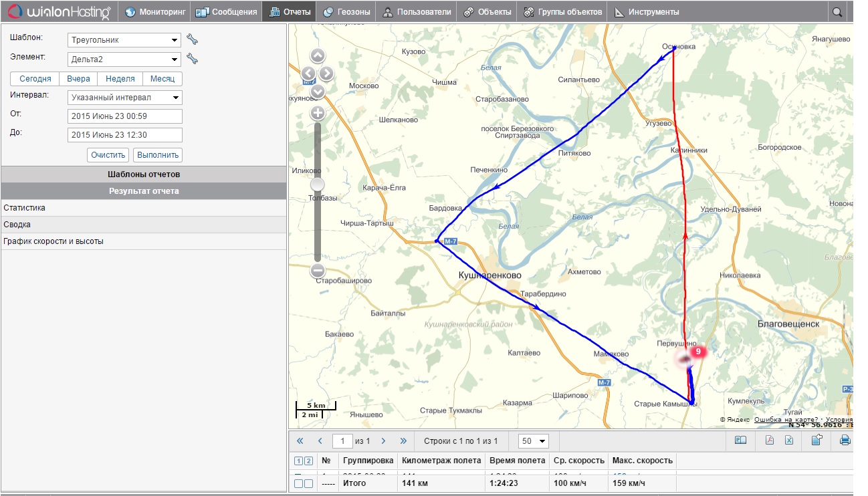Toggle grouping level 2 in table header

point(308,461)
